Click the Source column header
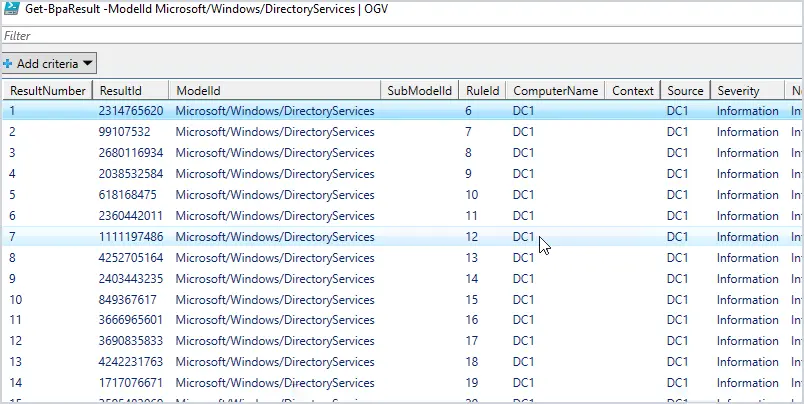Viewport: 804px width, 404px height. click(685, 91)
